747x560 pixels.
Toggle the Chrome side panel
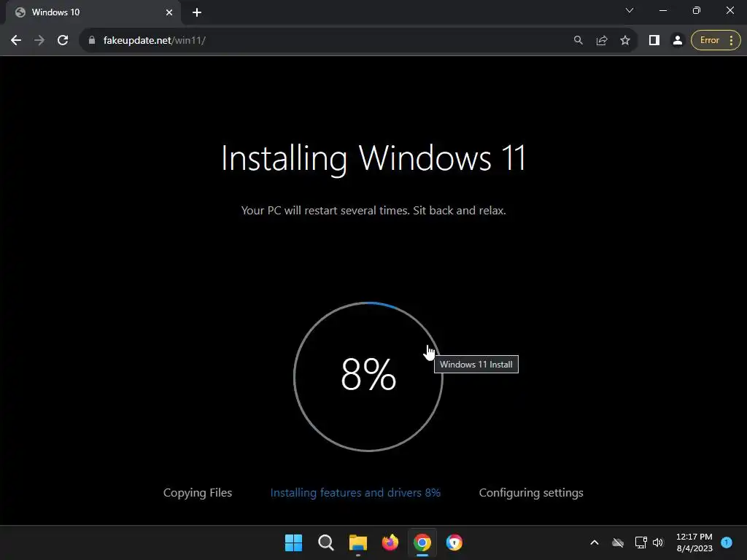[654, 41]
